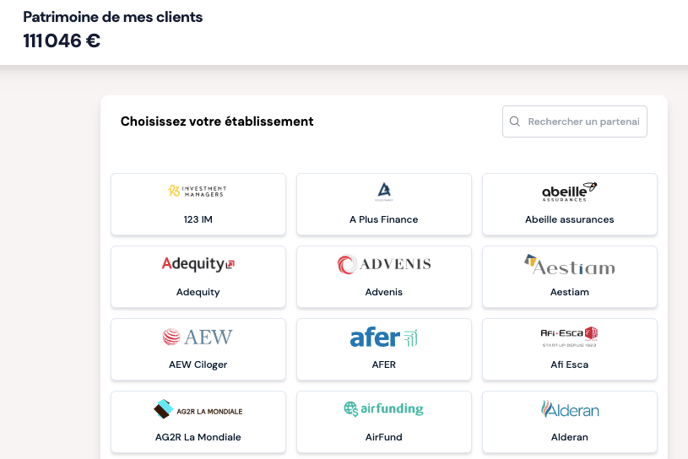The height and width of the screenshot is (459, 688).
Task: Click the Afi Esca logo
Action: tap(569, 337)
